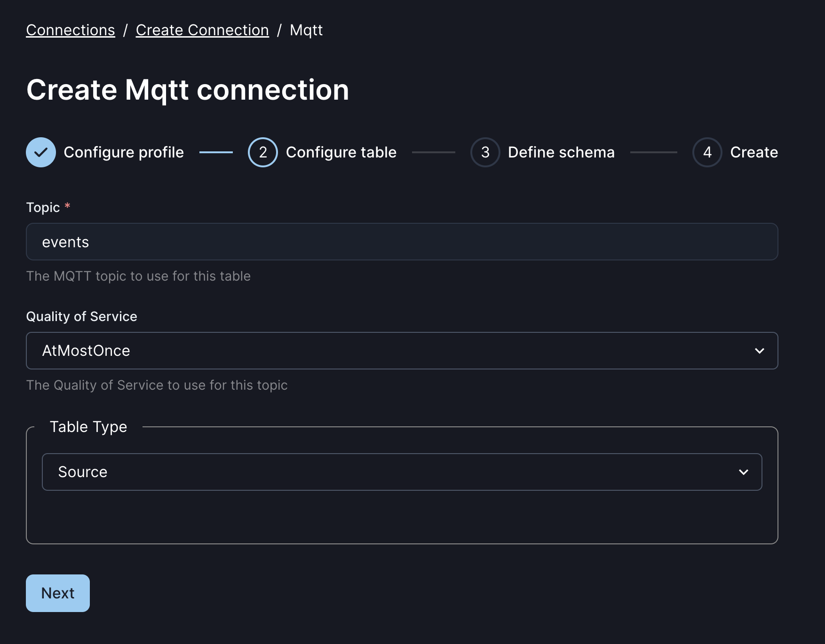Image resolution: width=825 pixels, height=644 pixels.
Task: Click the Mqtt breadcrumb entry
Action: (x=306, y=30)
